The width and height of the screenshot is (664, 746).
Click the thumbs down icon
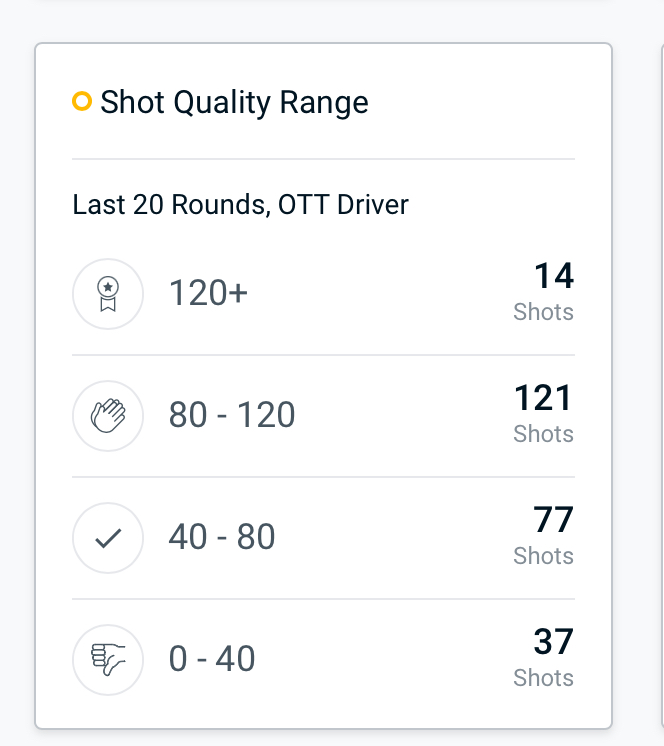[108, 660]
